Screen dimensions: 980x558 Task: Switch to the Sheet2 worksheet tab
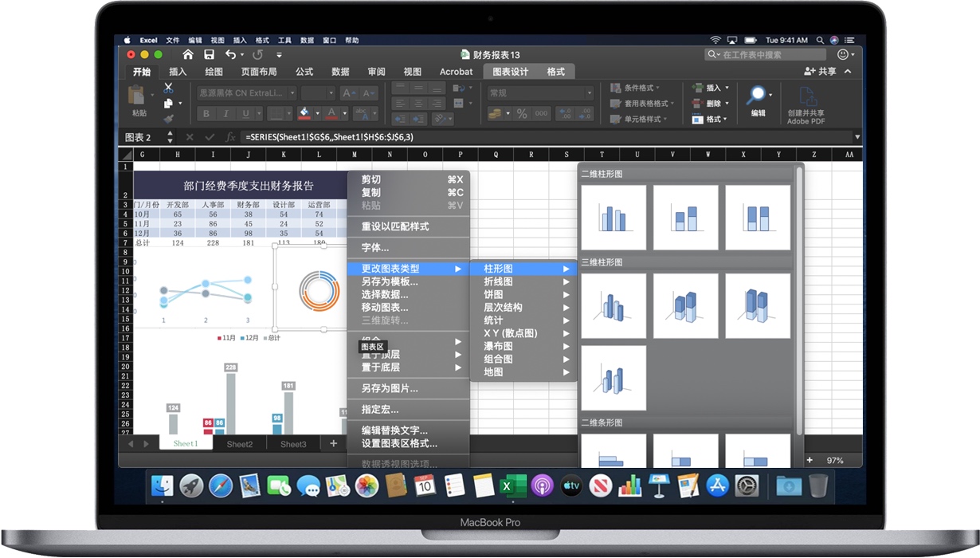[x=239, y=444]
